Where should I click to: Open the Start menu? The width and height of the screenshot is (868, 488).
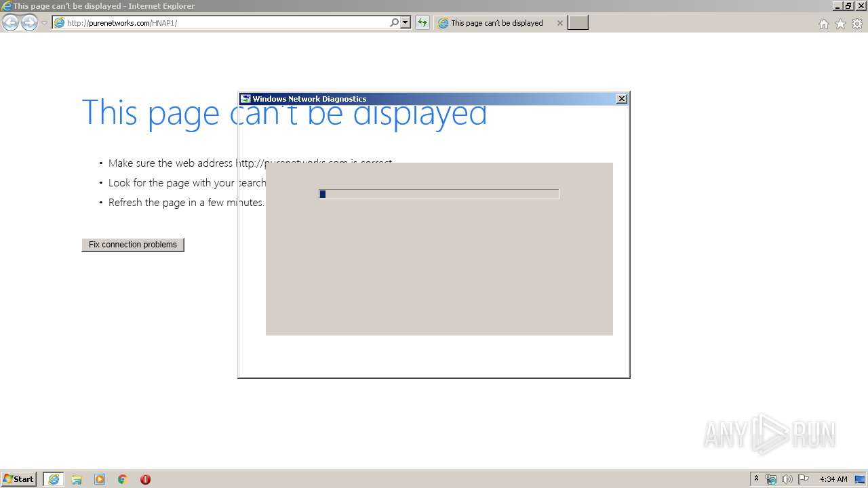pyautogui.click(x=18, y=479)
